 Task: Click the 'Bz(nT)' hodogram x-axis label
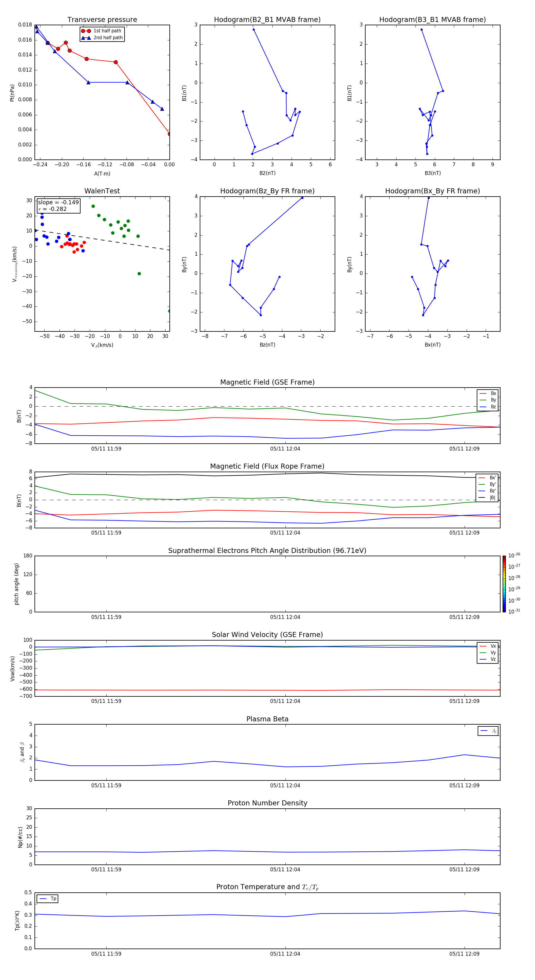click(267, 345)
